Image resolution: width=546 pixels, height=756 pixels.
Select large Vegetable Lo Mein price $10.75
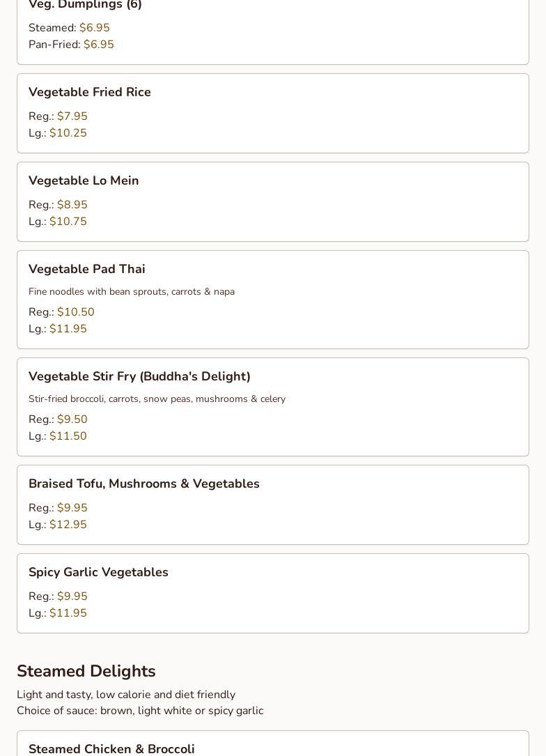tap(68, 222)
